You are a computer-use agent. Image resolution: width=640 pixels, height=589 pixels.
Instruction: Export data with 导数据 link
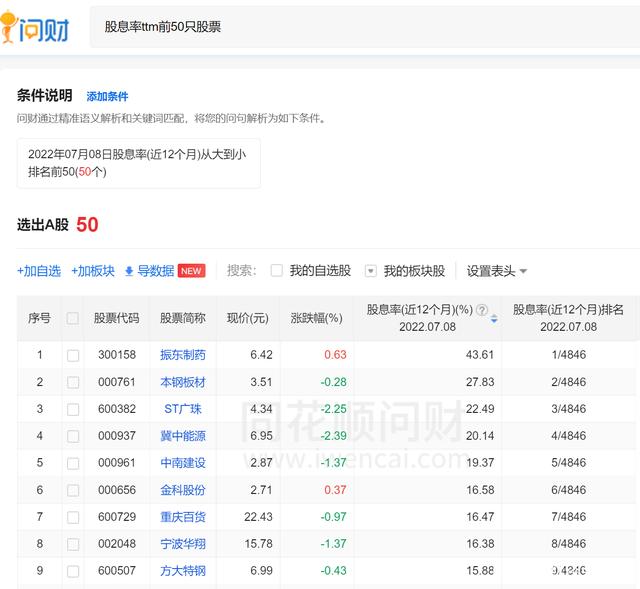(156, 271)
